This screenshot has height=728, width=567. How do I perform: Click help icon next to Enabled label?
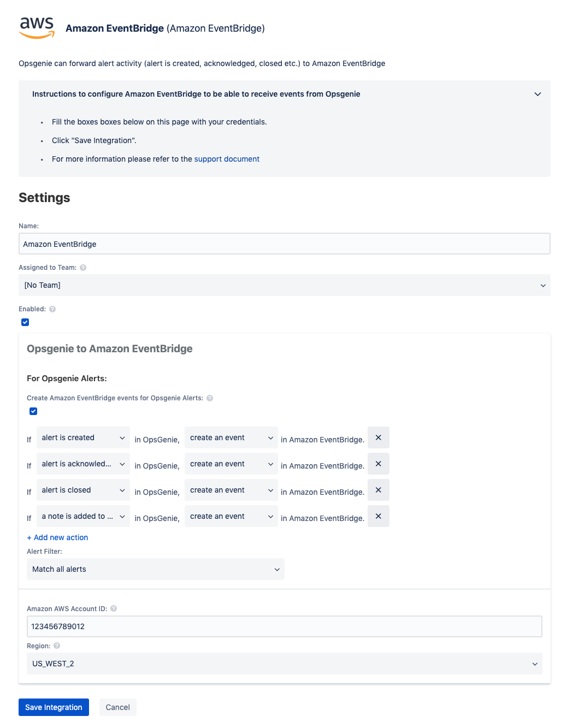(52, 309)
